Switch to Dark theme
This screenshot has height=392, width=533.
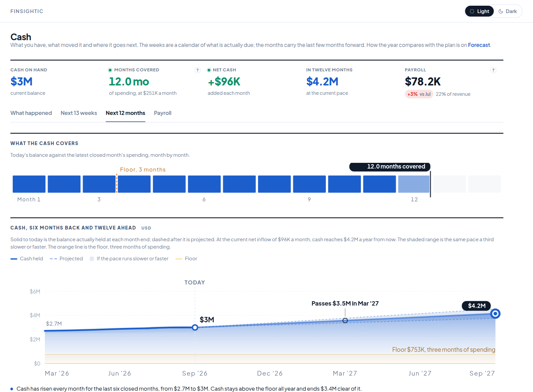click(508, 11)
